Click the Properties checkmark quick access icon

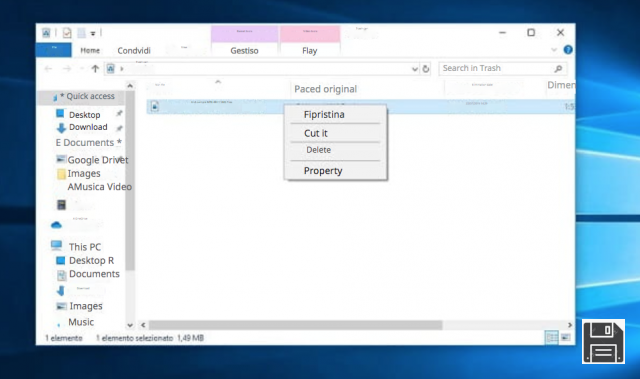(x=67, y=33)
